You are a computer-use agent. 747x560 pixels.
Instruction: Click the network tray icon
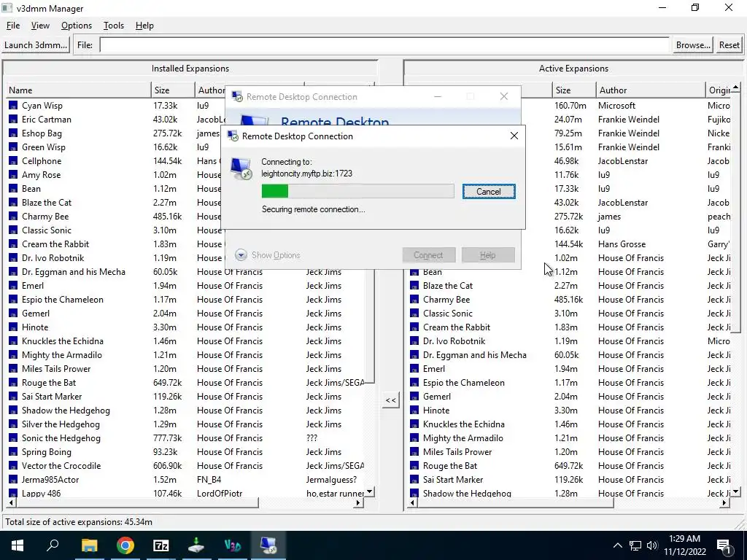point(635,545)
